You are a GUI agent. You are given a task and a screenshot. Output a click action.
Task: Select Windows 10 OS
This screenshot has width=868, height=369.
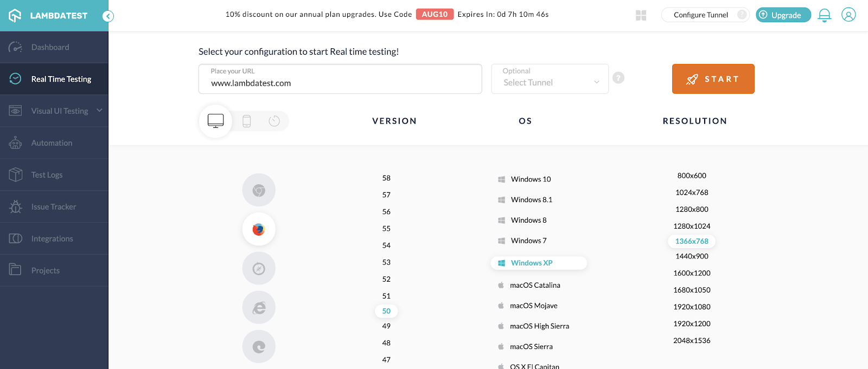[525, 179]
